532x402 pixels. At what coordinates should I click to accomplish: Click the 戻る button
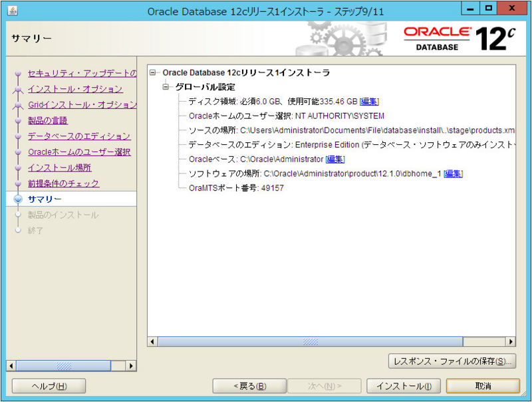249,385
